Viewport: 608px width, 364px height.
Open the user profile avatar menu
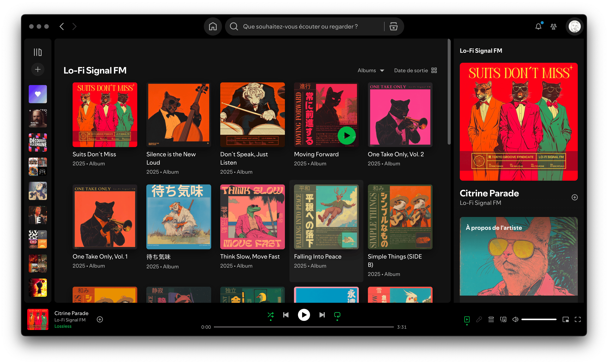[574, 26]
